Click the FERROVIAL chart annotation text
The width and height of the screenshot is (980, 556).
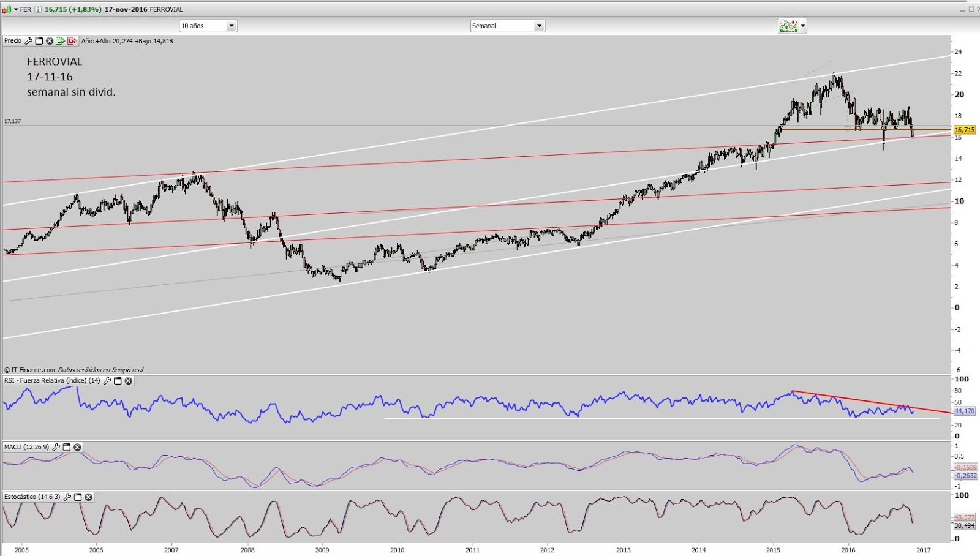click(55, 61)
